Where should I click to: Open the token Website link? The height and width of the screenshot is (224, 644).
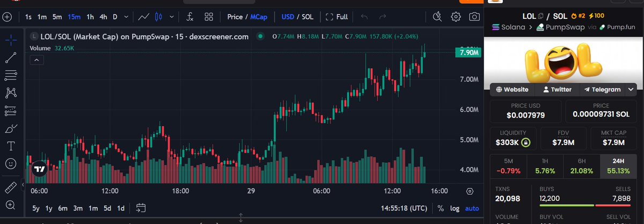(513, 90)
